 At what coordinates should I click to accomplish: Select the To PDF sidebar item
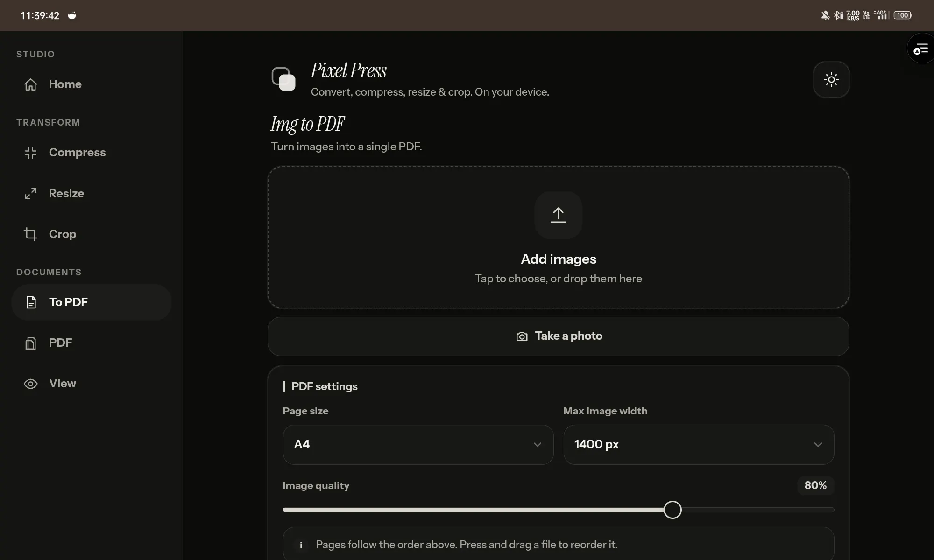(x=92, y=302)
